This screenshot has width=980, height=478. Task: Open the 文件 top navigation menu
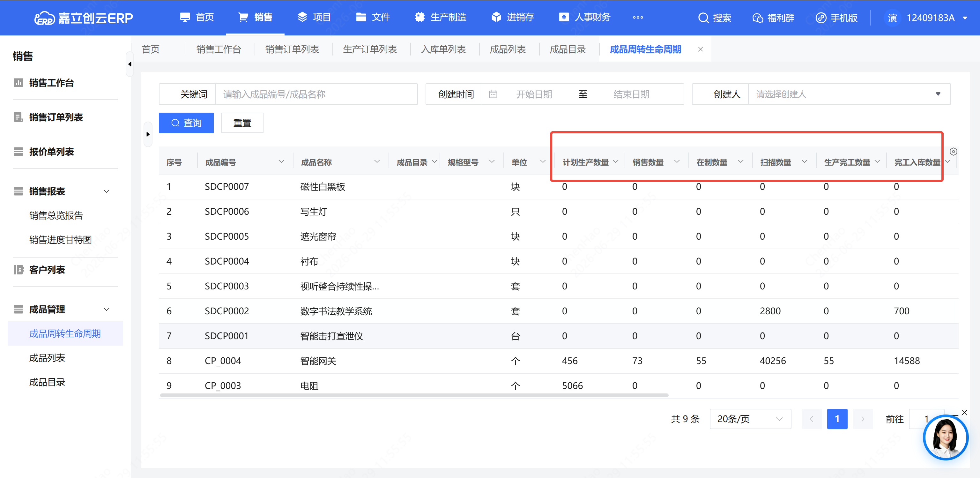373,17
